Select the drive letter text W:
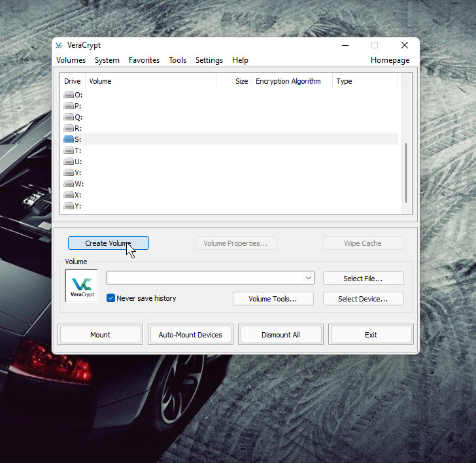The image size is (476, 463). coord(79,184)
